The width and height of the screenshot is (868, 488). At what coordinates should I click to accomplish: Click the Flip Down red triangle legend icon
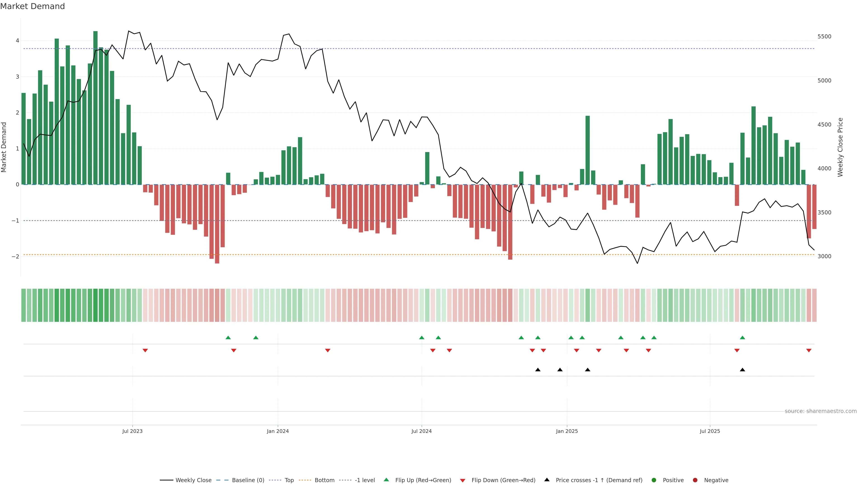pyautogui.click(x=462, y=480)
